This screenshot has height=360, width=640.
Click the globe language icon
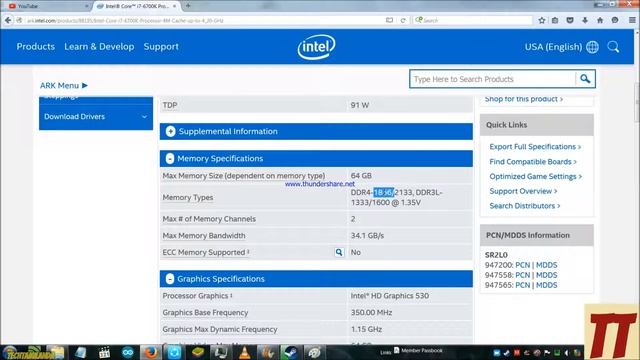point(592,47)
